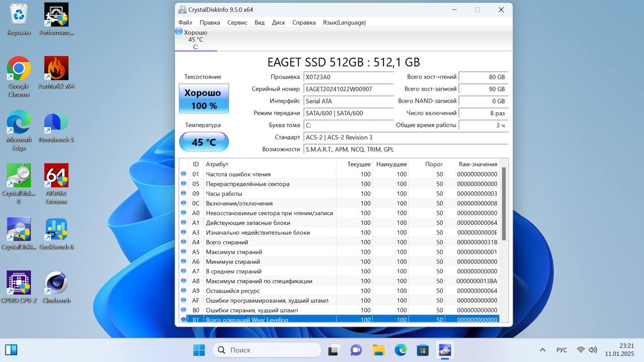Open the Вид menu
This screenshot has width=644, height=362.
[x=260, y=23]
